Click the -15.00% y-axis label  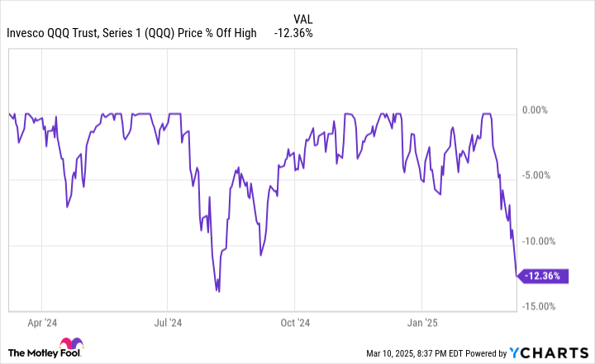(x=542, y=306)
